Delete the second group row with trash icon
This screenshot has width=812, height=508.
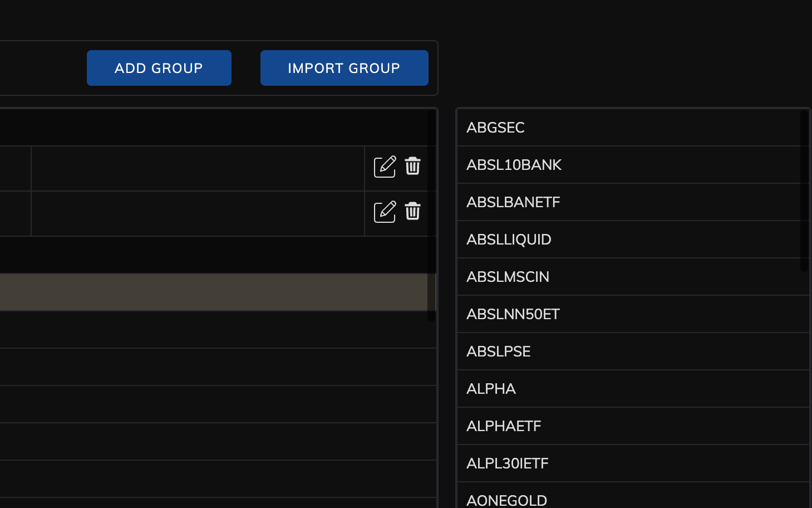[412, 211]
